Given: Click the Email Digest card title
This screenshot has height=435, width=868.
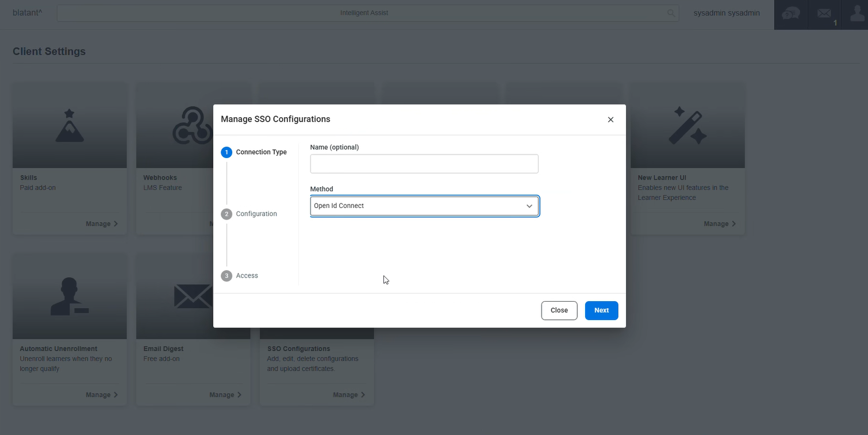Looking at the screenshot, I should click(x=163, y=349).
